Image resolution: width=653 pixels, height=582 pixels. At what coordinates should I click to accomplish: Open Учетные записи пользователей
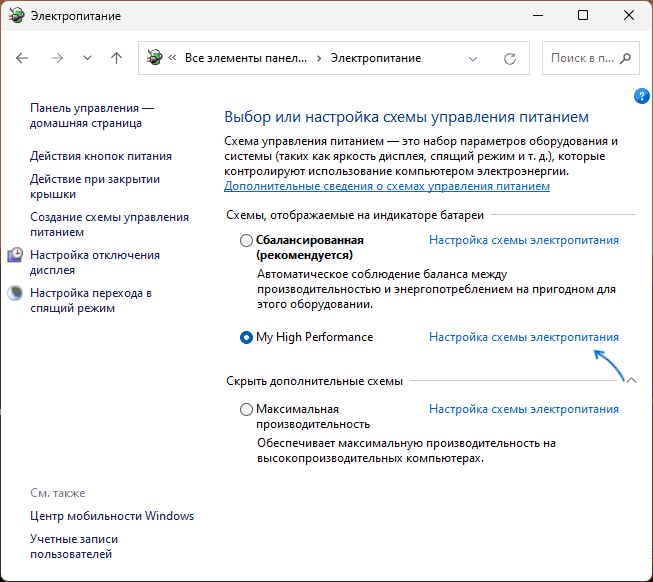(x=74, y=547)
